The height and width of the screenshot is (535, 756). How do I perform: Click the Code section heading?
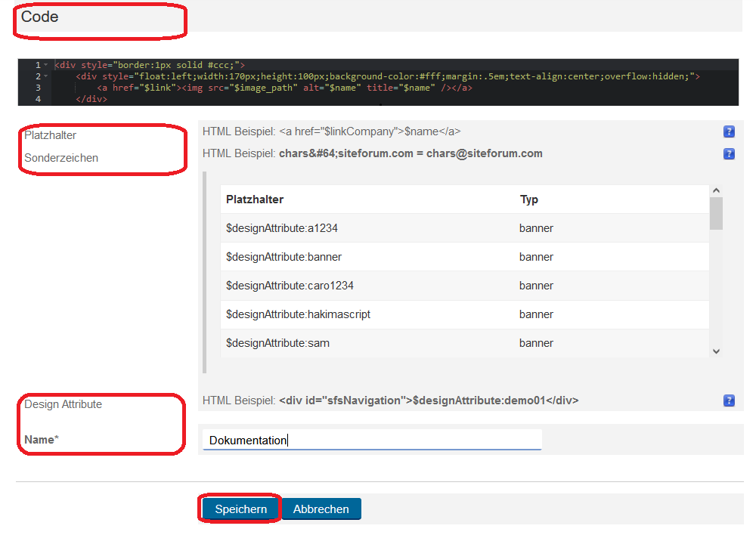tap(39, 17)
